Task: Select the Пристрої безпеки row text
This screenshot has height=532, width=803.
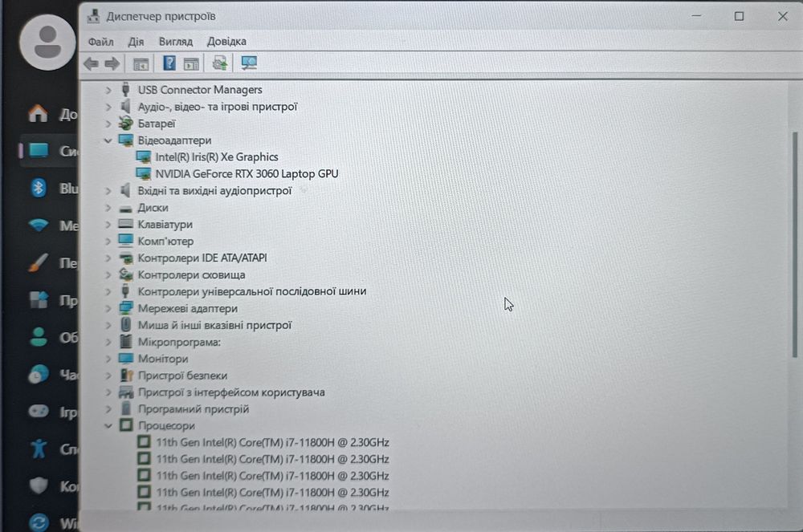Action: [x=182, y=375]
